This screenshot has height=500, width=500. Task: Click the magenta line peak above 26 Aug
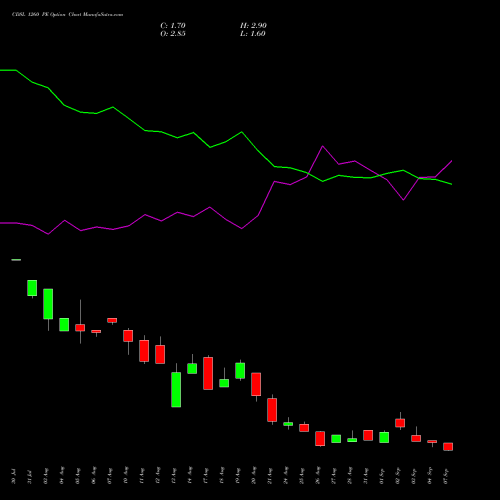tap(323, 146)
